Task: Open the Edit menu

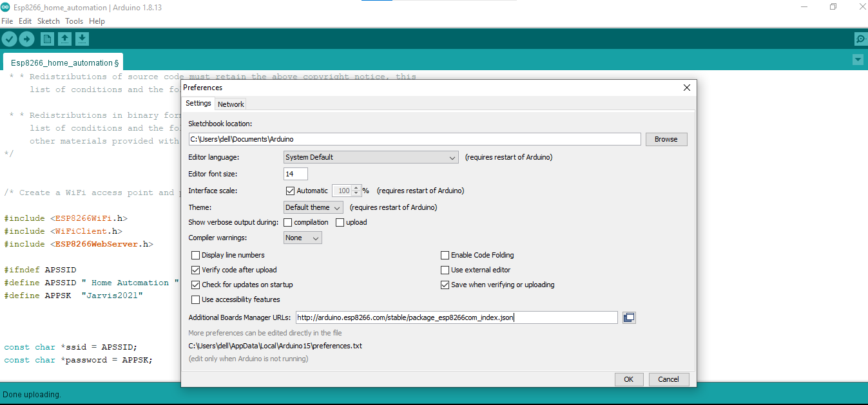Action: click(x=25, y=21)
